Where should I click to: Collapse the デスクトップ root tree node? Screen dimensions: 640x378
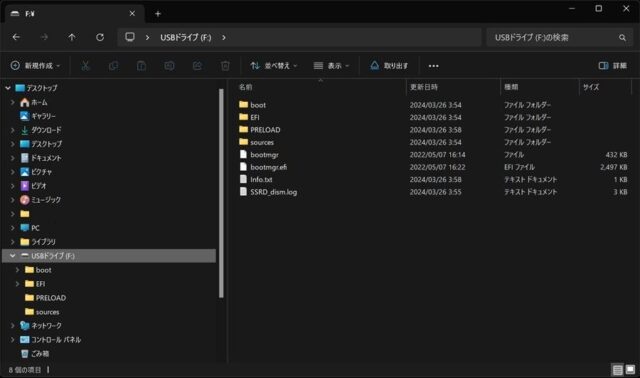pos(8,88)
